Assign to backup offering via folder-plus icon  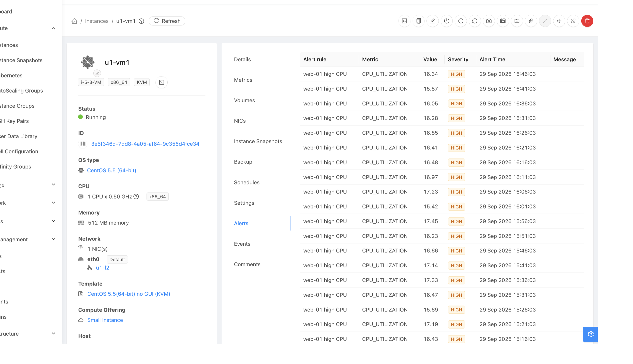click(x=517, y=21)
